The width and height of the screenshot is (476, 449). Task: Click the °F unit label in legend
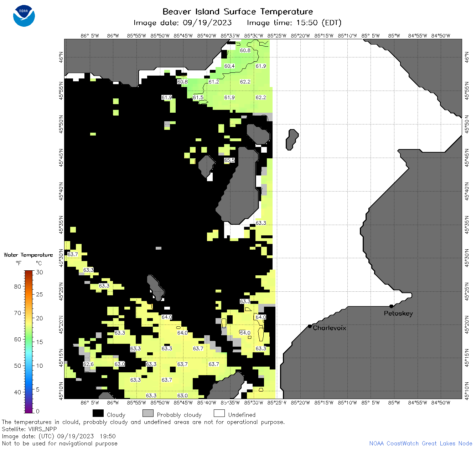coord(19,263)
